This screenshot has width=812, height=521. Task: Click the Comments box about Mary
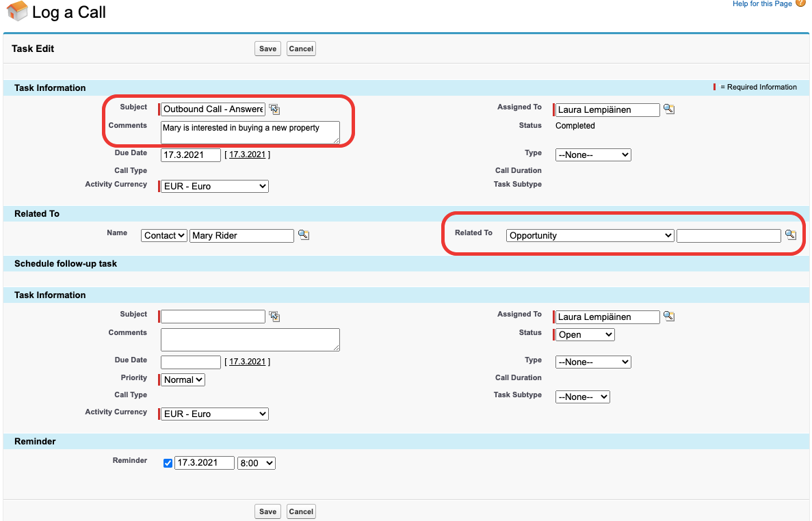(250, 133)
